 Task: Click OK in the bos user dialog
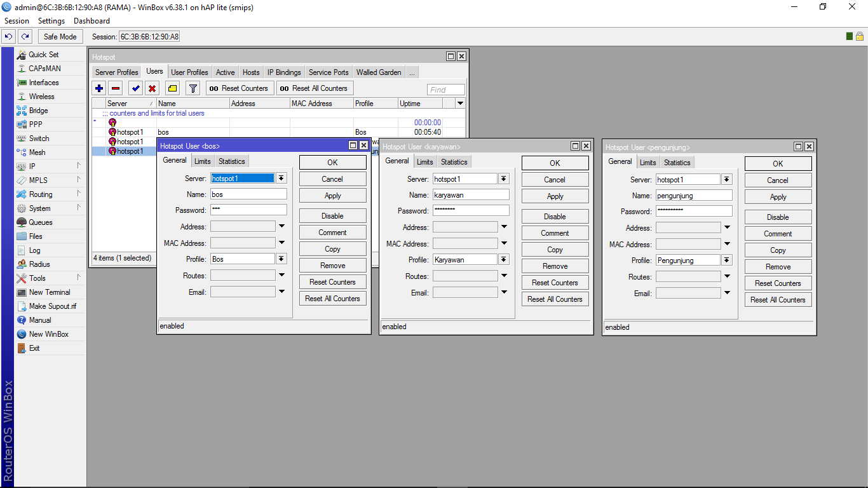(333, 163)
